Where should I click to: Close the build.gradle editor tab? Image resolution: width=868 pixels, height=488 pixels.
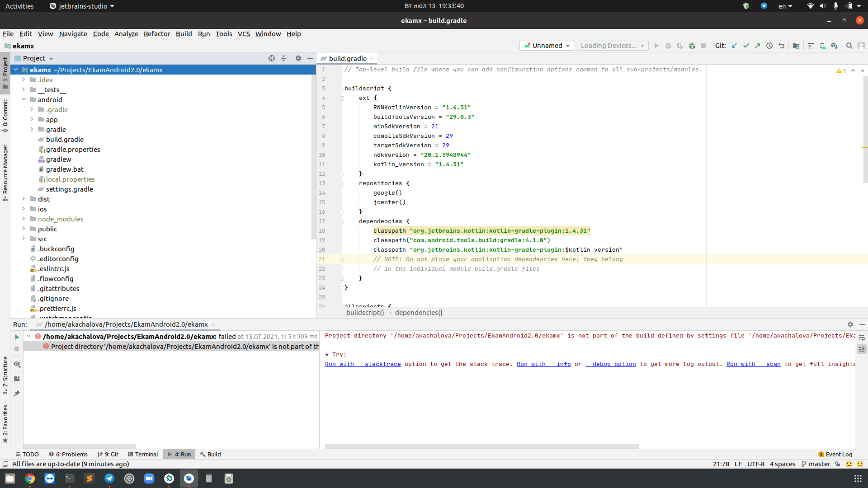coord(372,58)
